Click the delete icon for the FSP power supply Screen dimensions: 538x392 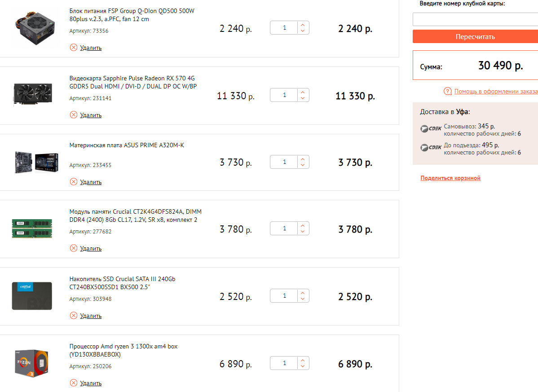(x=74, y=48)
